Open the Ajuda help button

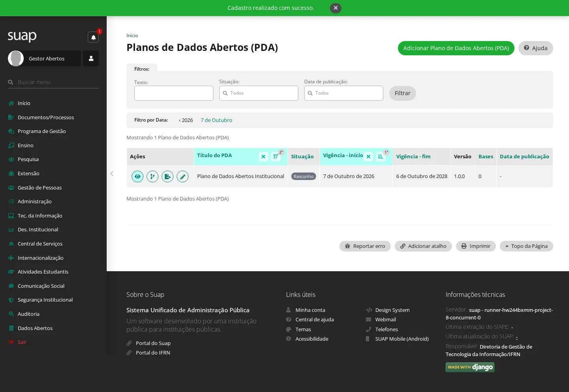click(x=536, y=48)
